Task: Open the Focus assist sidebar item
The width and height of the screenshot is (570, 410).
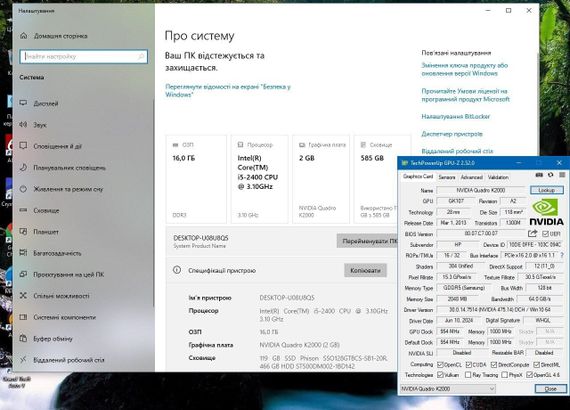Action: point(63,168)
